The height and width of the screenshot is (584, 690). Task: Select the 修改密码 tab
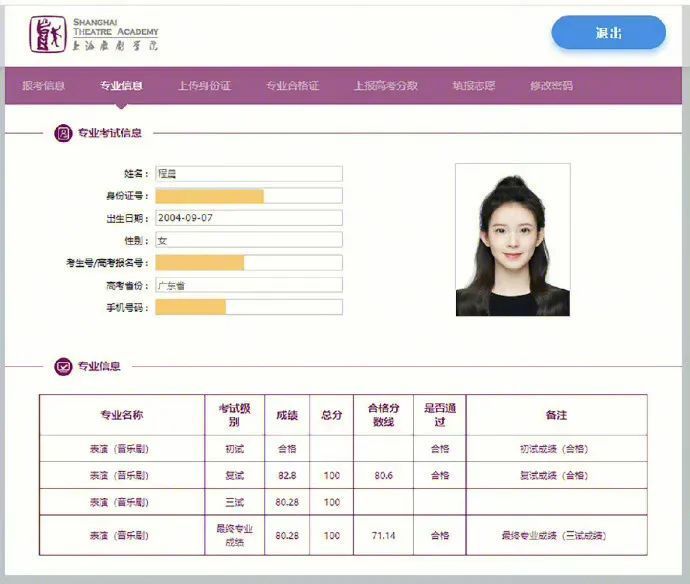pyautogui.click(x=551, y=86)
